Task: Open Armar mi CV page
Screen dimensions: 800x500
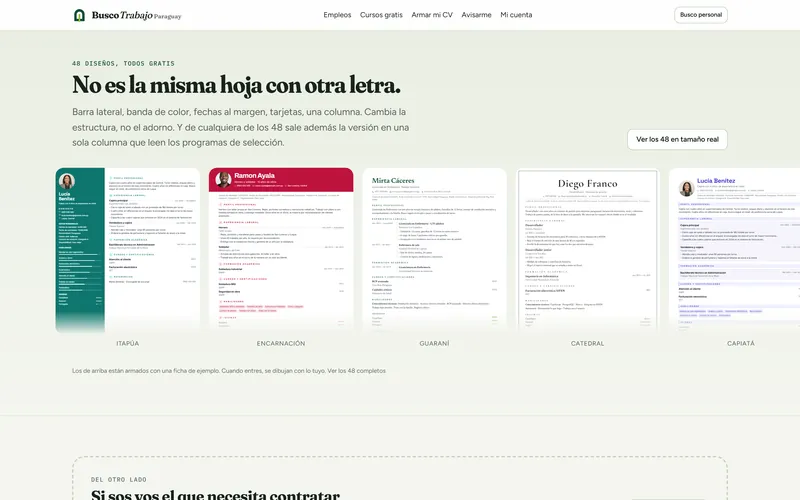Action: click(x=432, y=15)
